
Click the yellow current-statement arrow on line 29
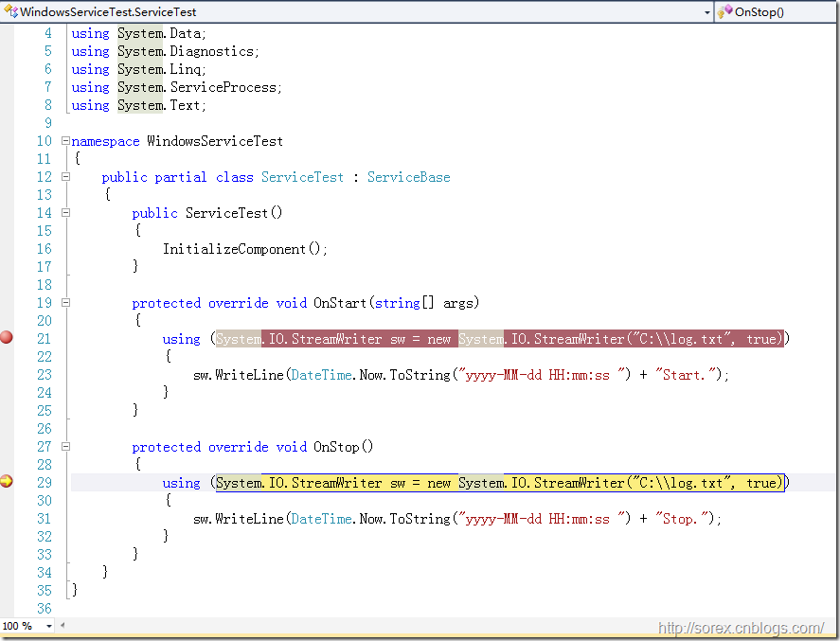(x=7, y=482)
